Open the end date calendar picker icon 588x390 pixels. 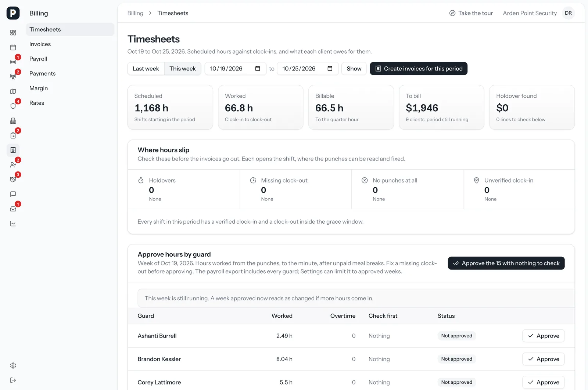330,69
